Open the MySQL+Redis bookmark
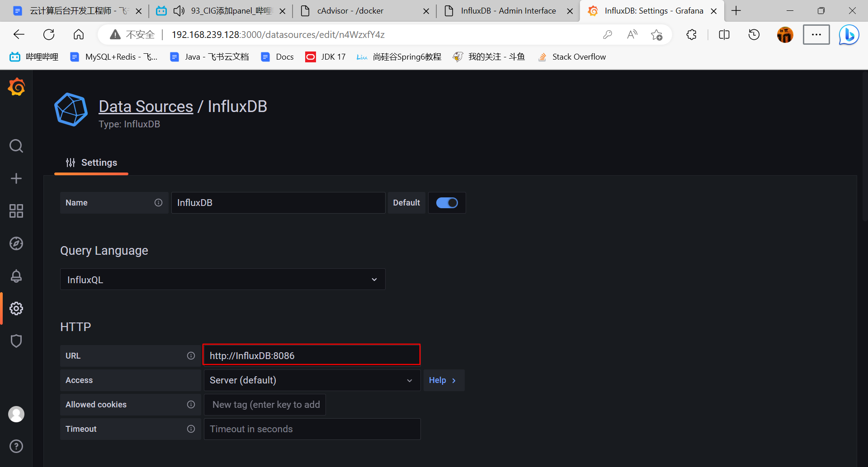868x467 pixels. (114, 57)
